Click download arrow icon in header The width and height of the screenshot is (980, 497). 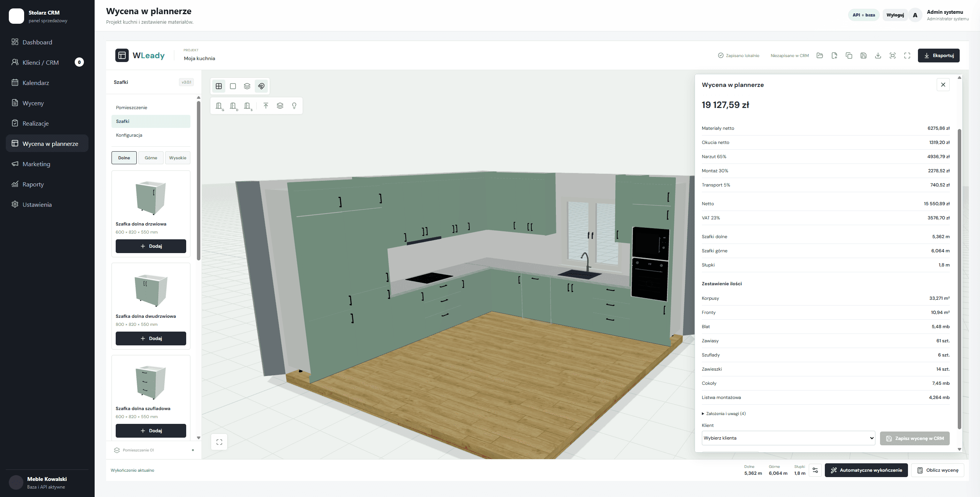click(x=878, y=56)
